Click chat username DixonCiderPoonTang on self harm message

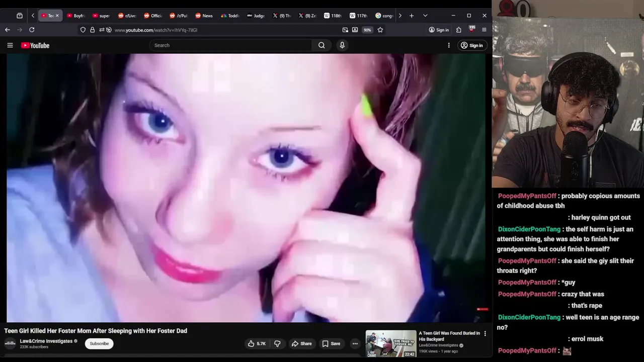(x=529, y=229)
